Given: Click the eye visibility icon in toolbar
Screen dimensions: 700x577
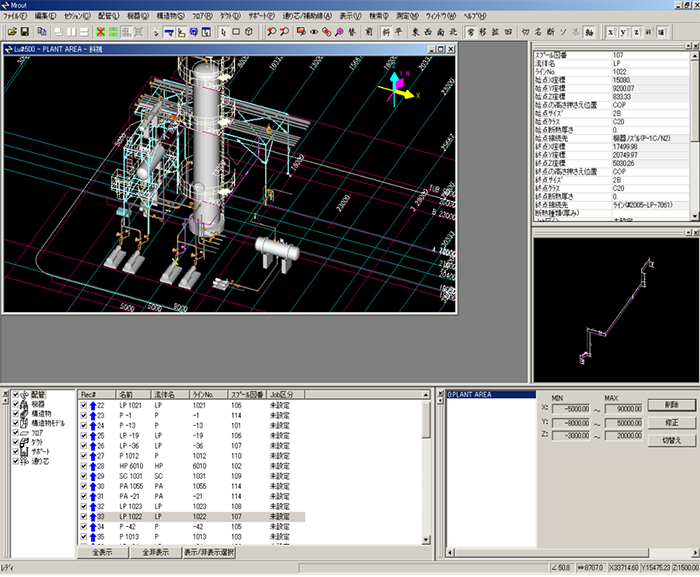Looking at the screenshot, I should point(314,31).
